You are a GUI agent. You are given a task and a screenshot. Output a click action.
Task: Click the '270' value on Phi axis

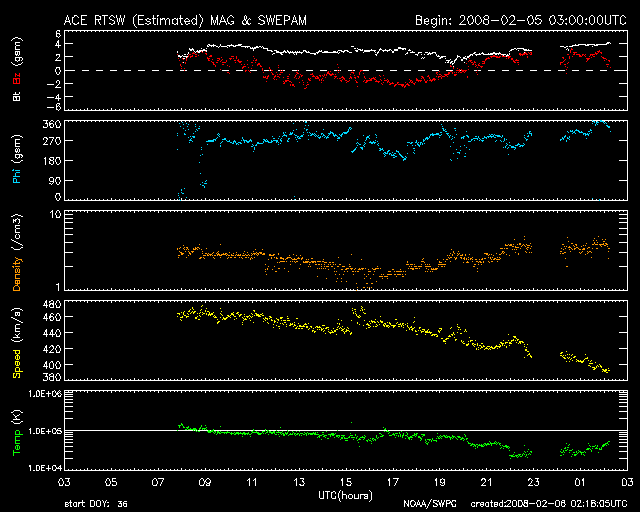coord(52,141)
